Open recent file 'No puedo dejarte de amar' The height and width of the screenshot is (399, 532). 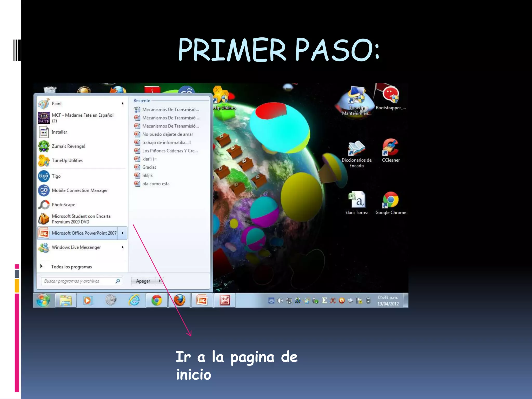(167, 134)
